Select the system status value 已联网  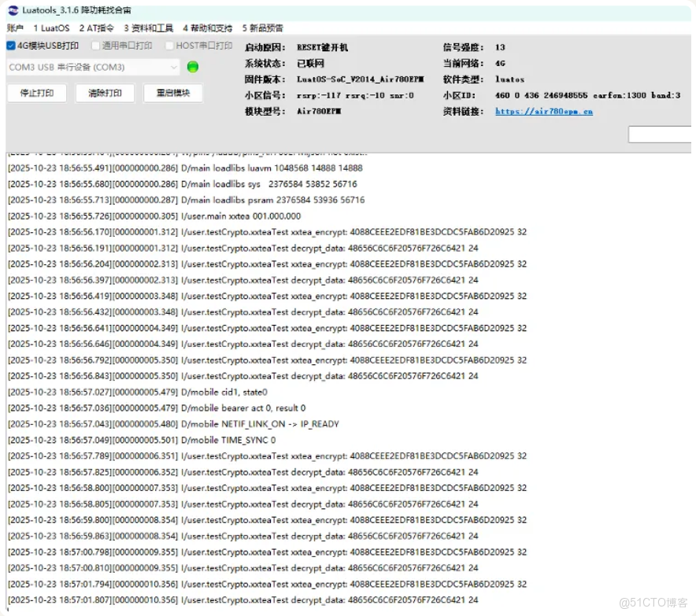point(310,64)
